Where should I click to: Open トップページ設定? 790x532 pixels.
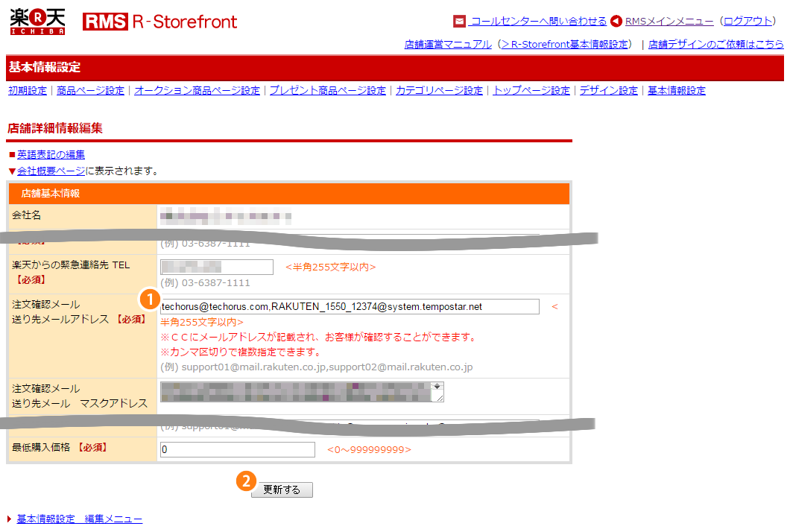click(x=531, y=89)
